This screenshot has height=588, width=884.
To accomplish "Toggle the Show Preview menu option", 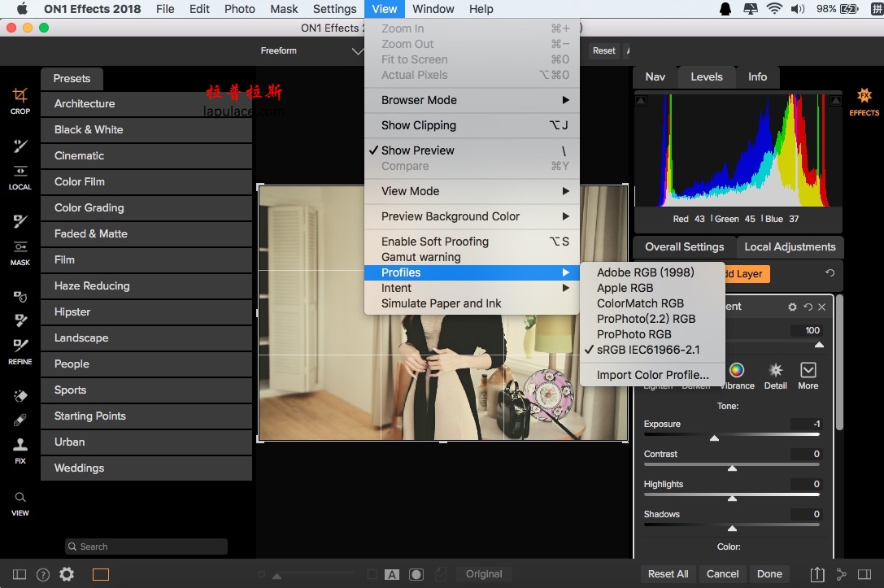I will coord(472,150).
